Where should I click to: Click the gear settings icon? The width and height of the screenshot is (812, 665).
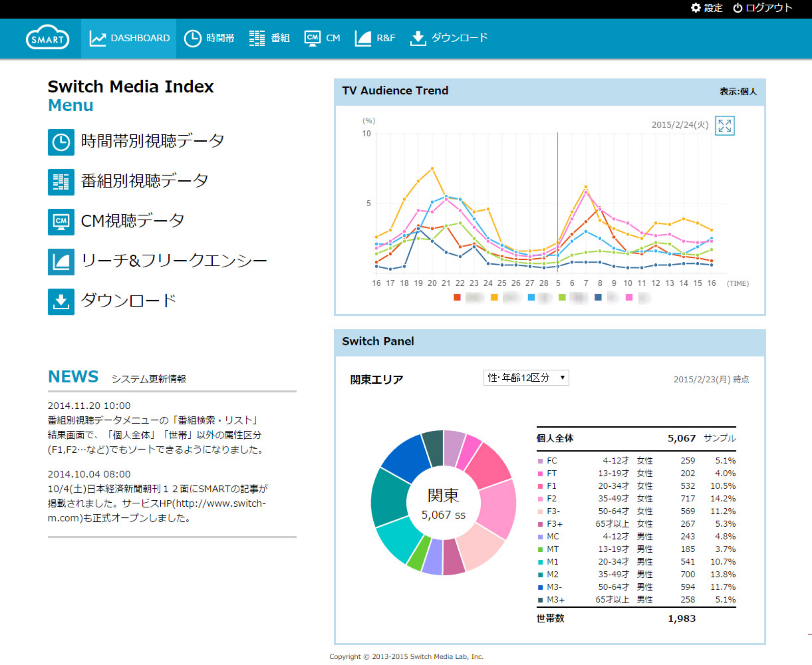[695, 8]
